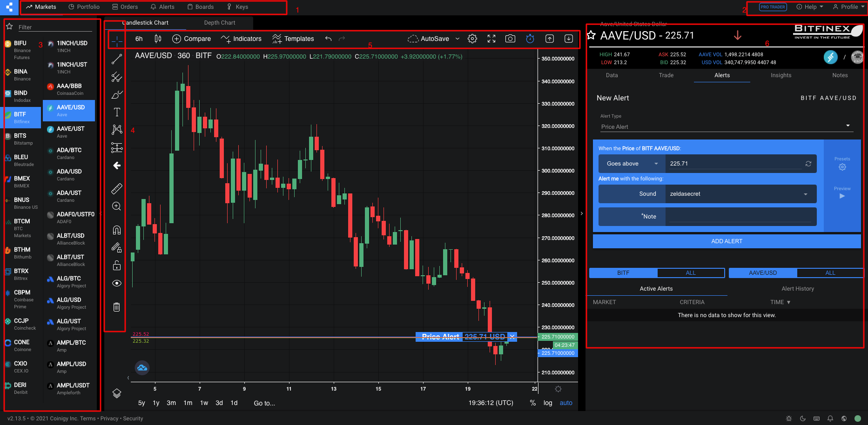Open the Insights tab in side panel

pyautogui.click(x=781, y=75)
